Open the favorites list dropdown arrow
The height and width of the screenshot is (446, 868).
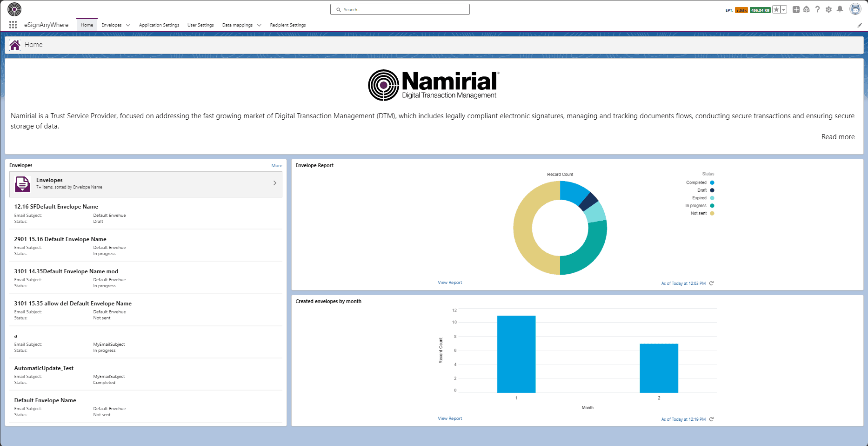click(784, 9)
